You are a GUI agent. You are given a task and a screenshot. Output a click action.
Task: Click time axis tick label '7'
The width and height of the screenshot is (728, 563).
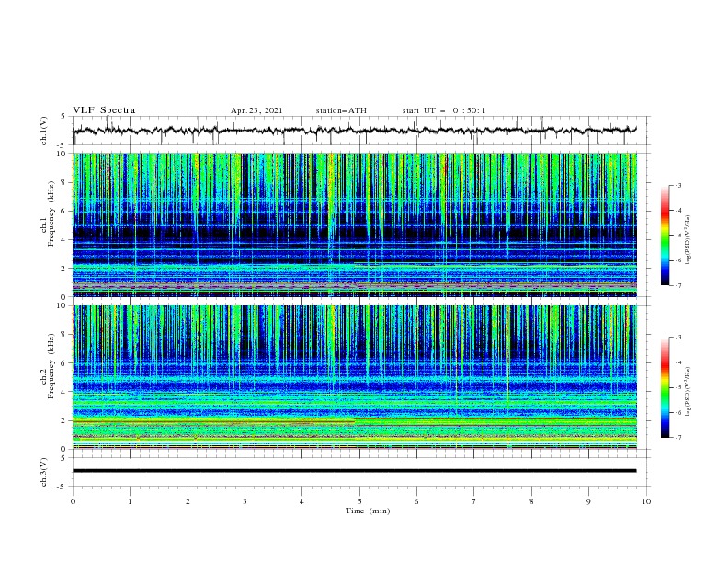click(x=474, y=501)
